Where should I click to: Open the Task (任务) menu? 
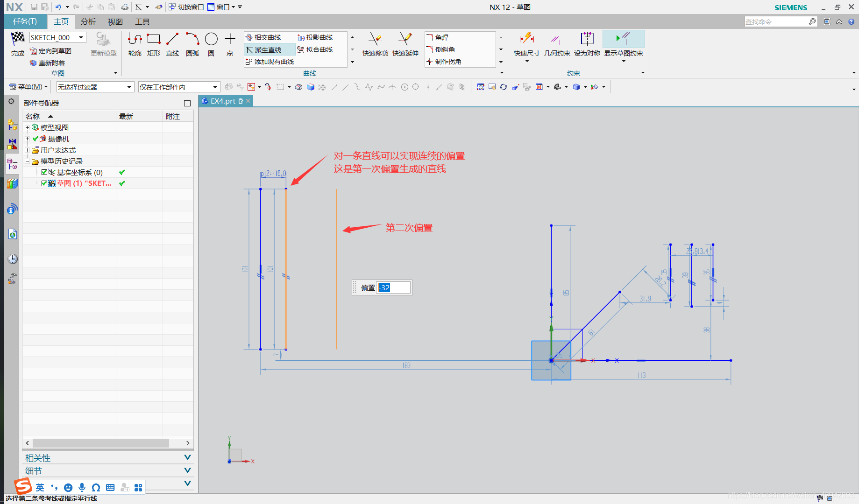coord(25,21)
